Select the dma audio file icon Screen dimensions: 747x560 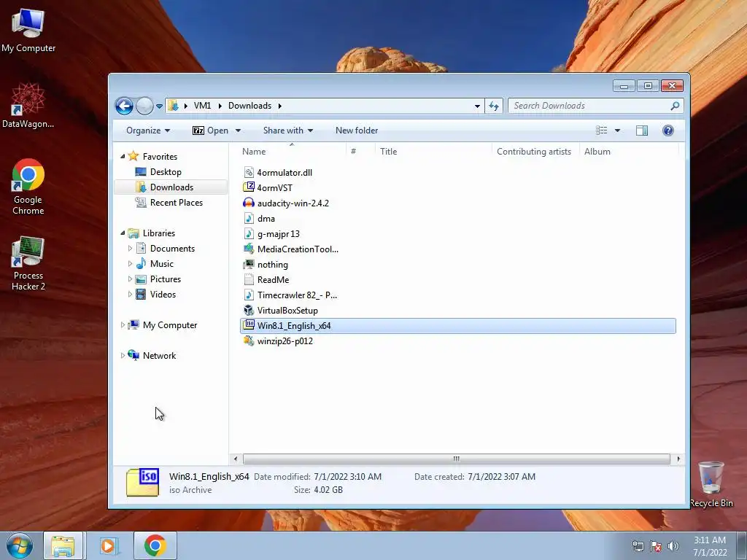(249, 218)
